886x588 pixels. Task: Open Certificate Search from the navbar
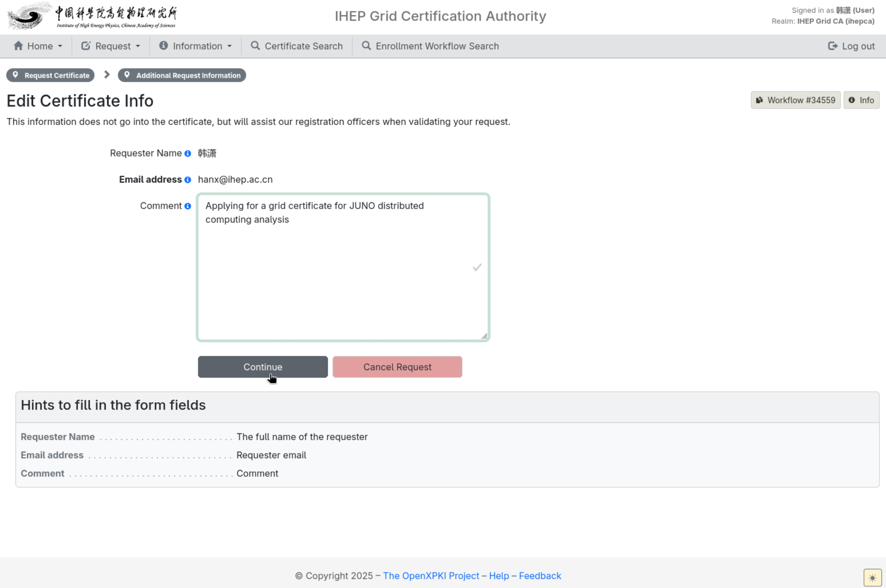point(297,46)
